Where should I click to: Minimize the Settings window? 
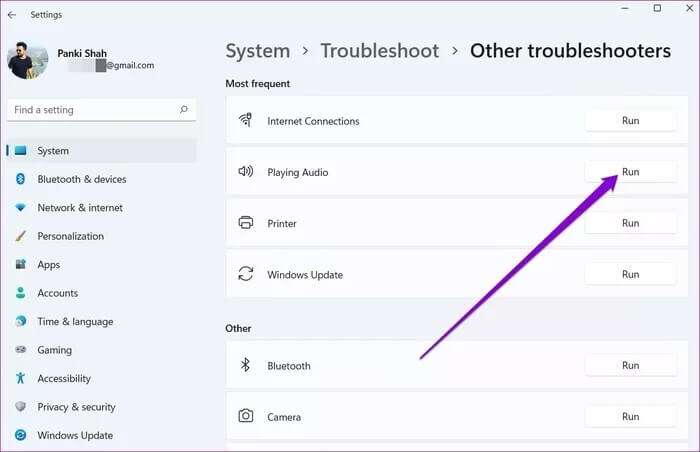[625, 8]
